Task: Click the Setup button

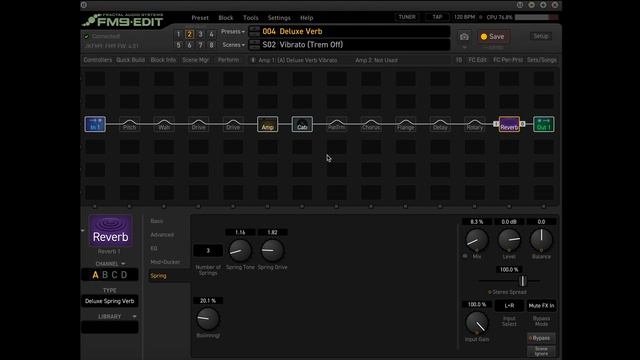Action: pos(541,36)
